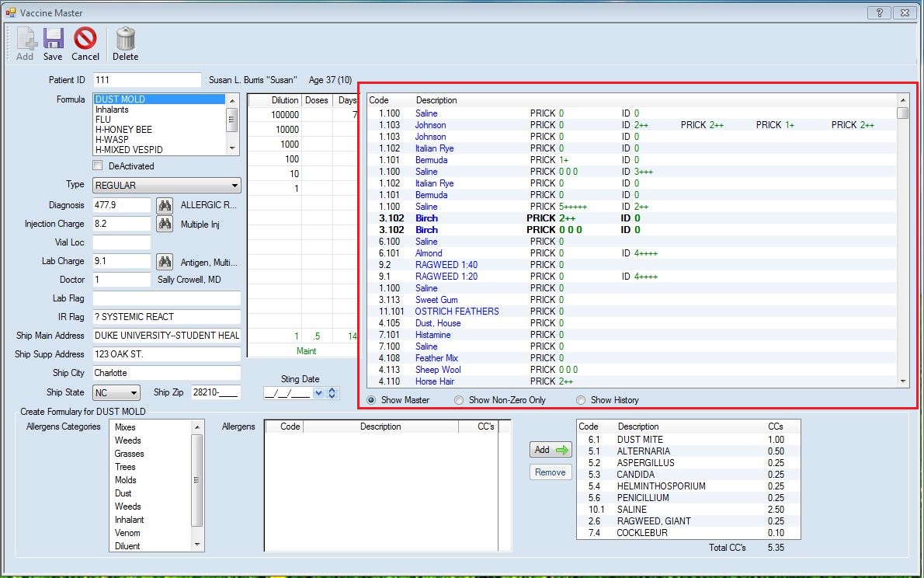The image size is (924, 578).
Task: Click the Remove button
Action: click(551, 472)
